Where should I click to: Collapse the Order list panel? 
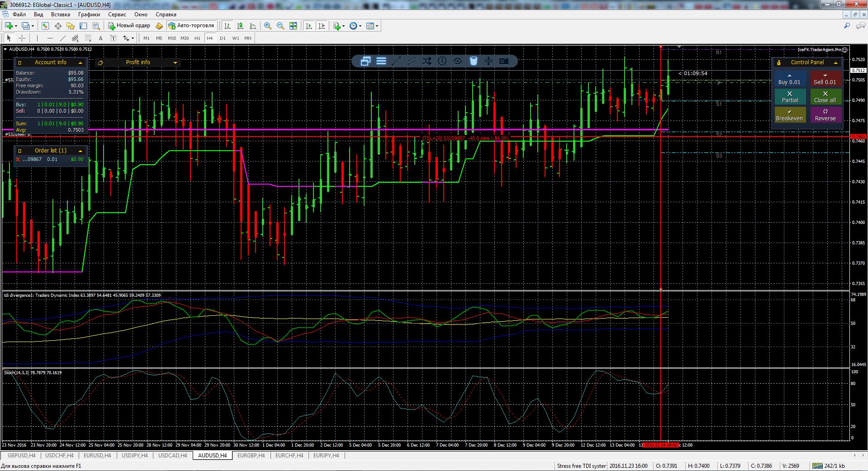coord(81,151)
